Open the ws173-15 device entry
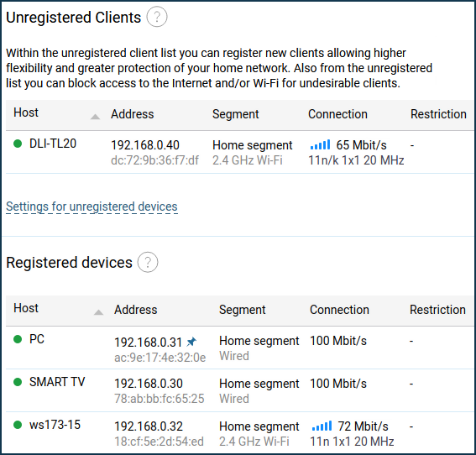The image size is (476, 455). point(240,433)
